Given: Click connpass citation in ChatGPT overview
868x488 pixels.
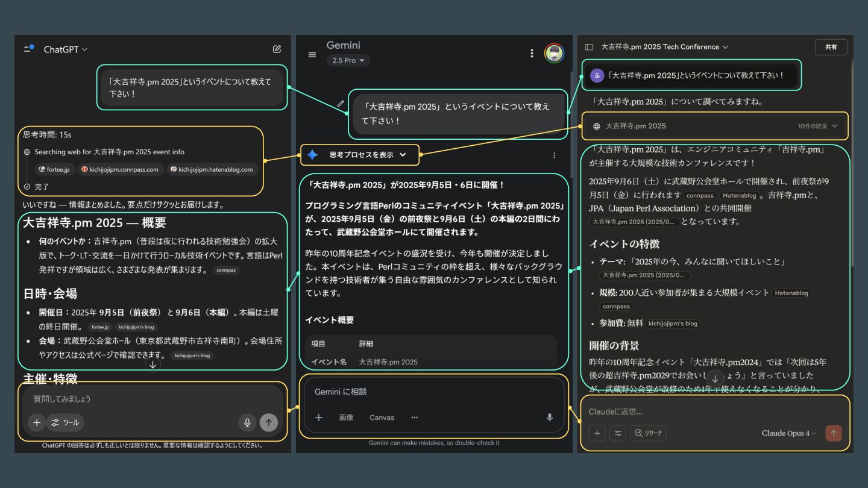Looking at the screenshot, I should (226, 271).
